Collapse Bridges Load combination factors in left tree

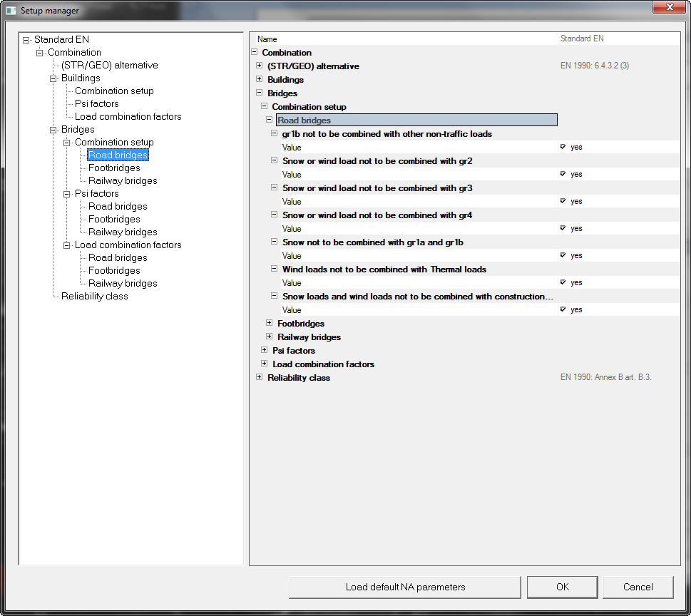[x=67, y=245]
